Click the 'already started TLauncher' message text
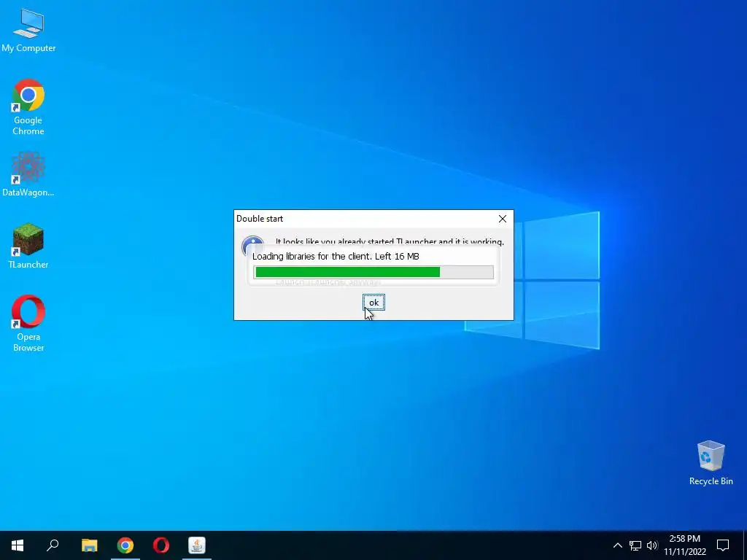The height and width of the screenshot is (560, 747). click(x=390, y=242)
